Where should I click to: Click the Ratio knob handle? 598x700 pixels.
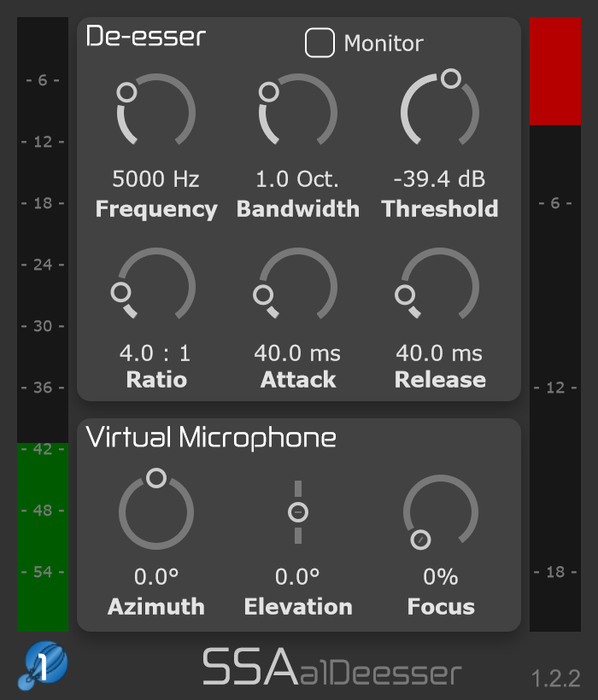click(121, 293)
